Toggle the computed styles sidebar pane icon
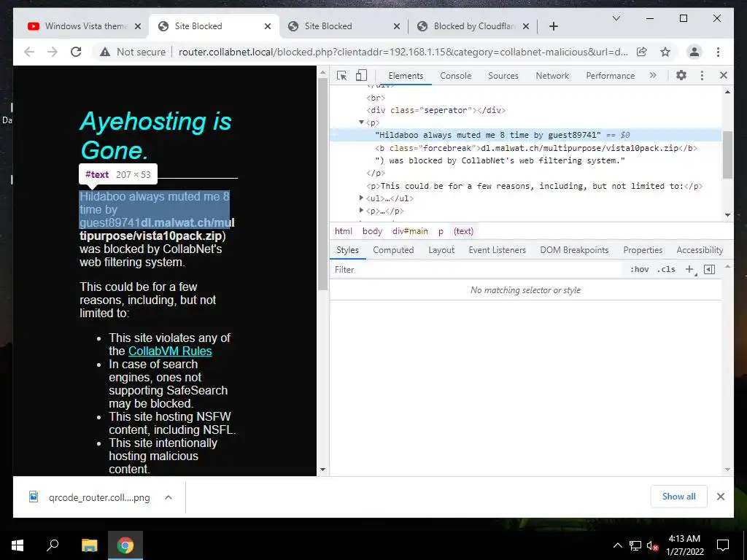747x560 pixels. (x=709, y=270)
